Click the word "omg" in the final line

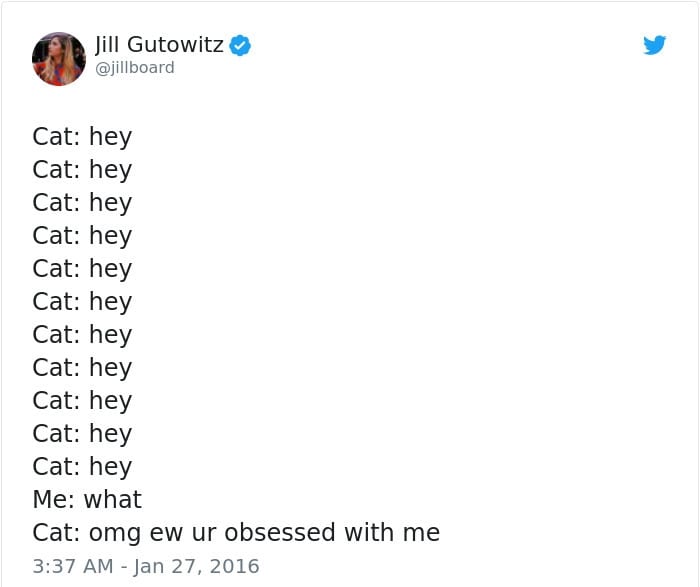point(115,533)
